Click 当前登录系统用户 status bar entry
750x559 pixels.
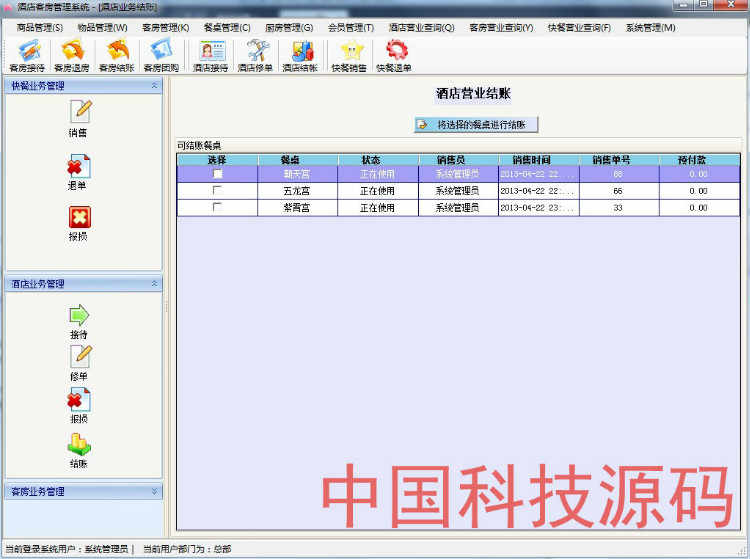click(x=66, y=549)
